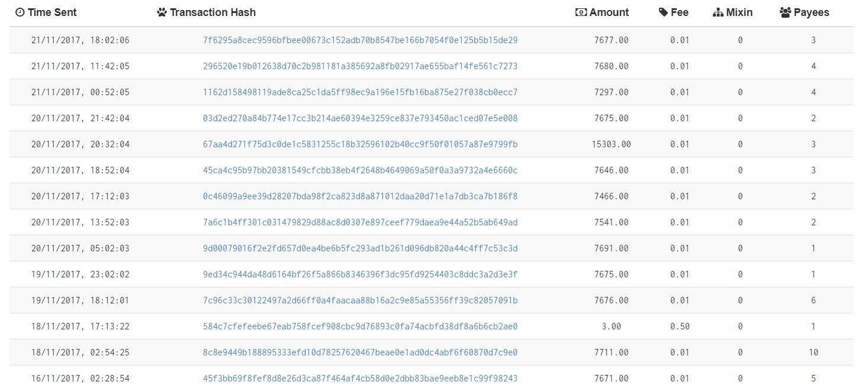Open the 10-payee transaction hash 8c8e9449b188
Viewport: 868px width, 385px height.
coord(360,352)
